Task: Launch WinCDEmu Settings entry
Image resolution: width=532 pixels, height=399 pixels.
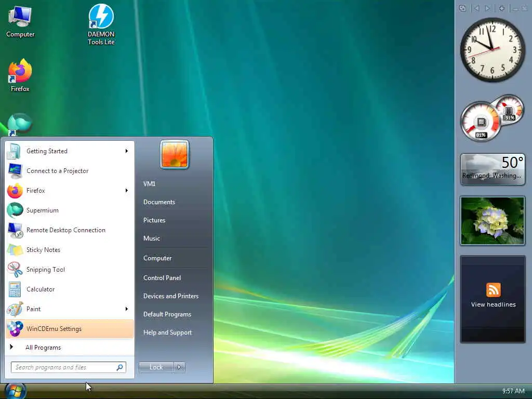Action: [x=70, y=329]
